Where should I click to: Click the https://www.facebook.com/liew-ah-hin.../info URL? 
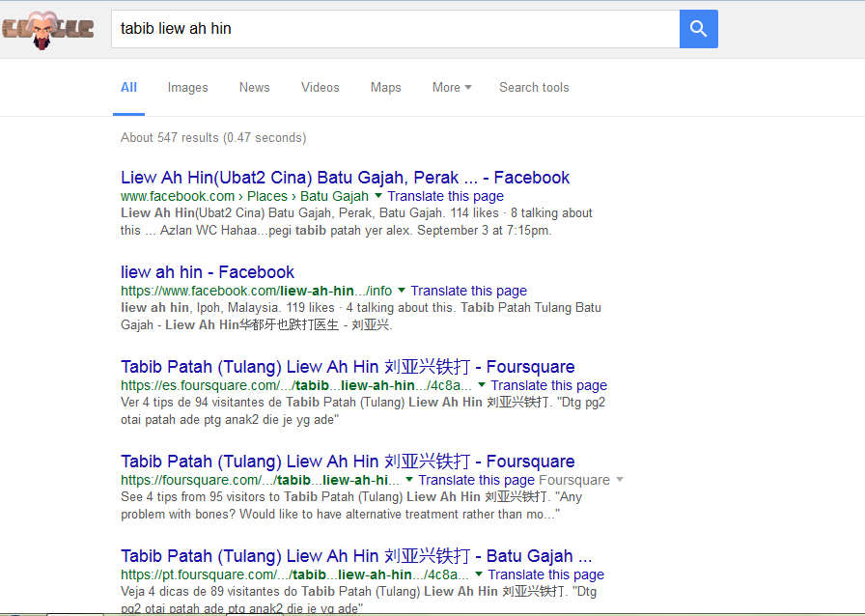257,291
